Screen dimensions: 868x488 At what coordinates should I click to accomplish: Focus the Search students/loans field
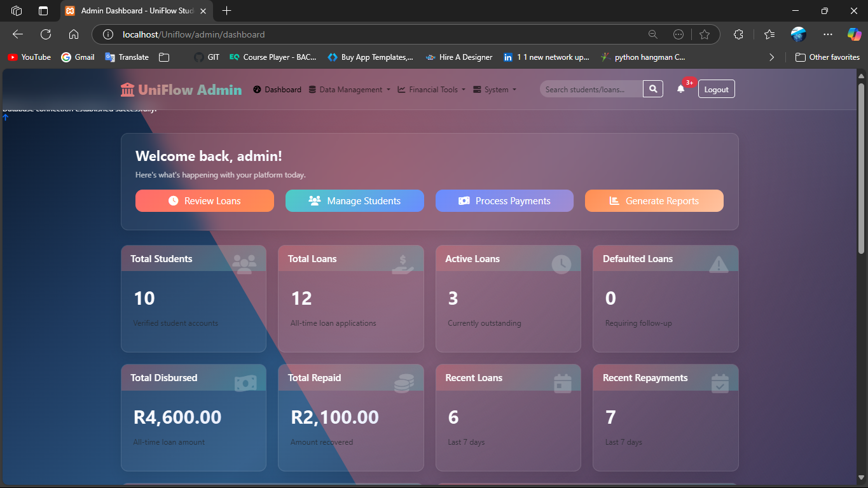591,89
